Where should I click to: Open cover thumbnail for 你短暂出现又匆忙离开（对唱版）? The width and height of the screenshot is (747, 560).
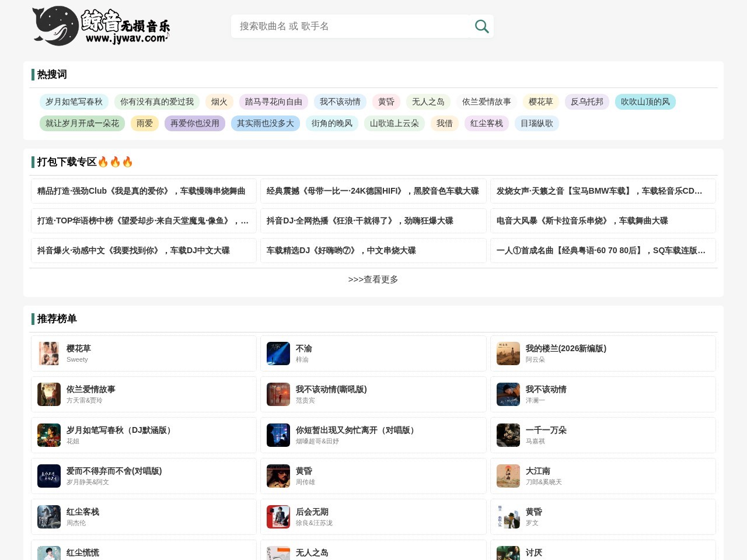[x=278, y=435]
